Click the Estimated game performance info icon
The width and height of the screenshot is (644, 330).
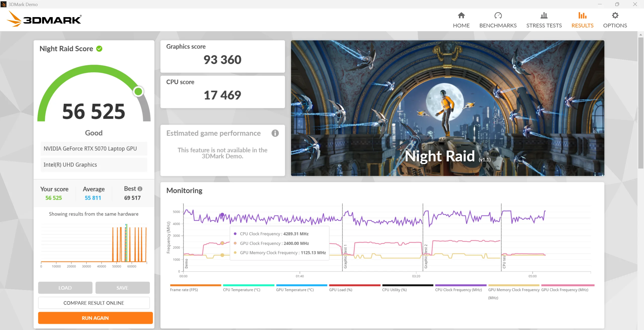275,133
